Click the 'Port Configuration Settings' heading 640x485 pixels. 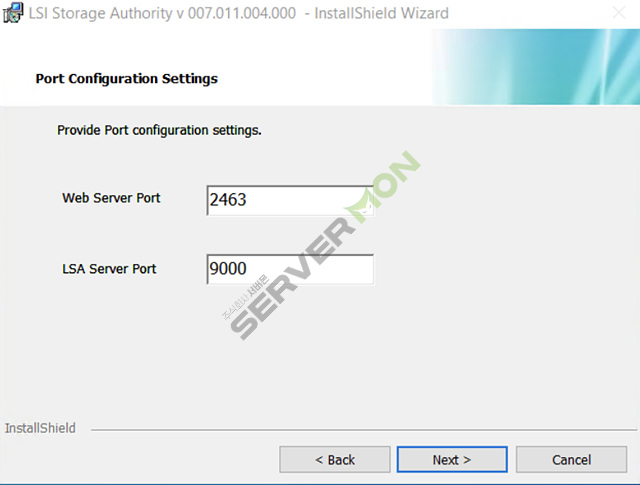pyautogui.click(x=127, y=79)
